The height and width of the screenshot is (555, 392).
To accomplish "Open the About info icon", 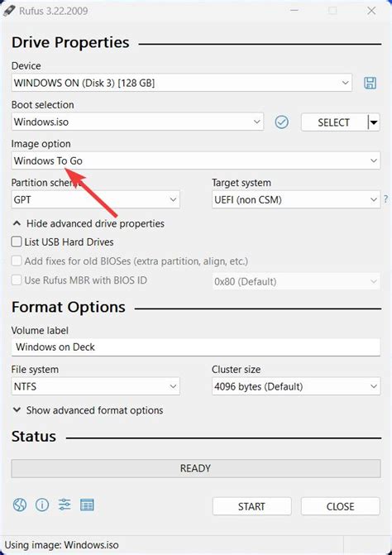I will point(42,505).
